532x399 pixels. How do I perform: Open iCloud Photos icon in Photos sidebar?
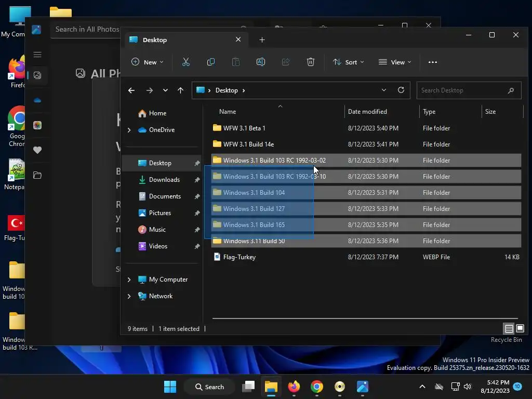[x=37, y=125]
